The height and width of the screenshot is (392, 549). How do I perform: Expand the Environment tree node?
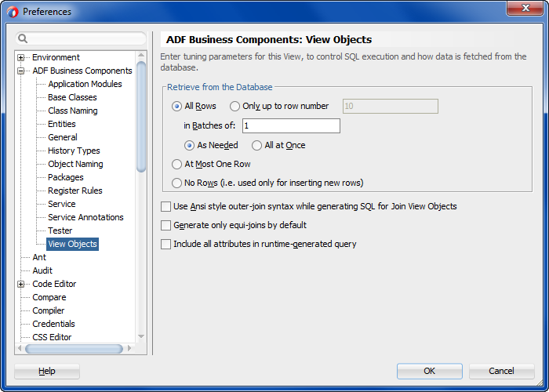(x=21, y=58)
